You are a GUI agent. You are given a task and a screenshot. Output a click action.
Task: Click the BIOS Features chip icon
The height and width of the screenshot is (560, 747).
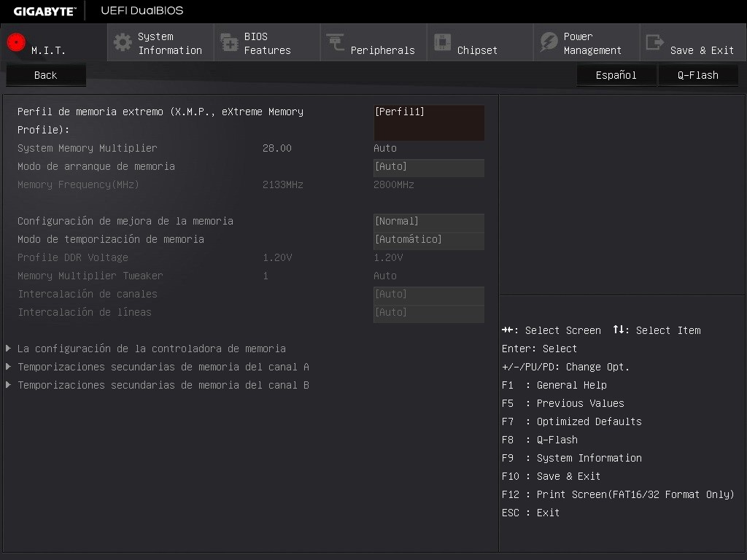pyautogui.click(x=229, y=42)
